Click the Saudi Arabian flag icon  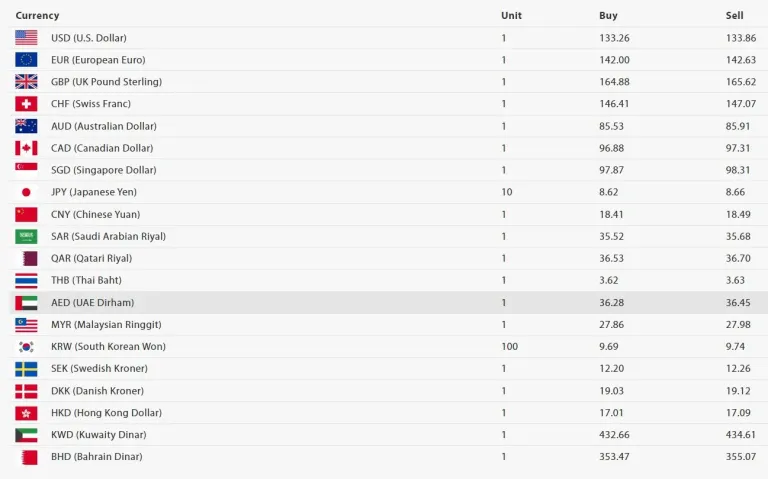[26, 237]
